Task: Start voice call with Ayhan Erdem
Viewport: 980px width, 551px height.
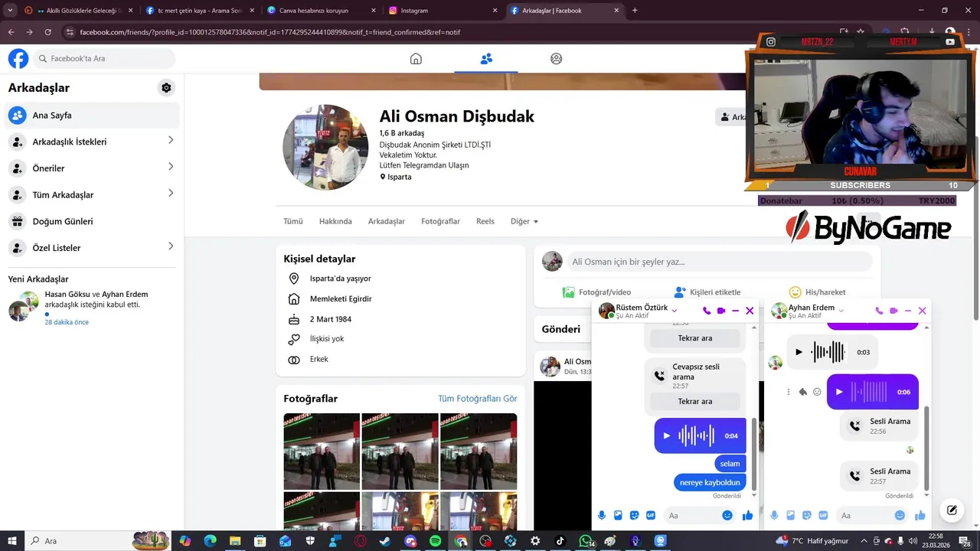Action: pyautogui.click(x=879, y=311)
